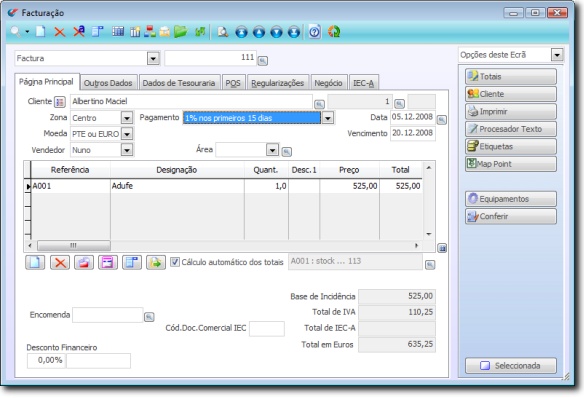Click the client list icon beside Cliente label

(60, 102)
